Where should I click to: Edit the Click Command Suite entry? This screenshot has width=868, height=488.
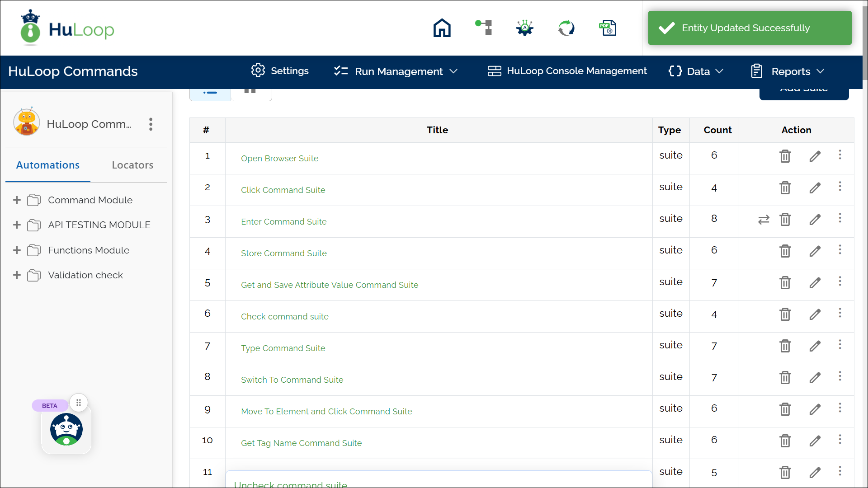coord(815,188)
